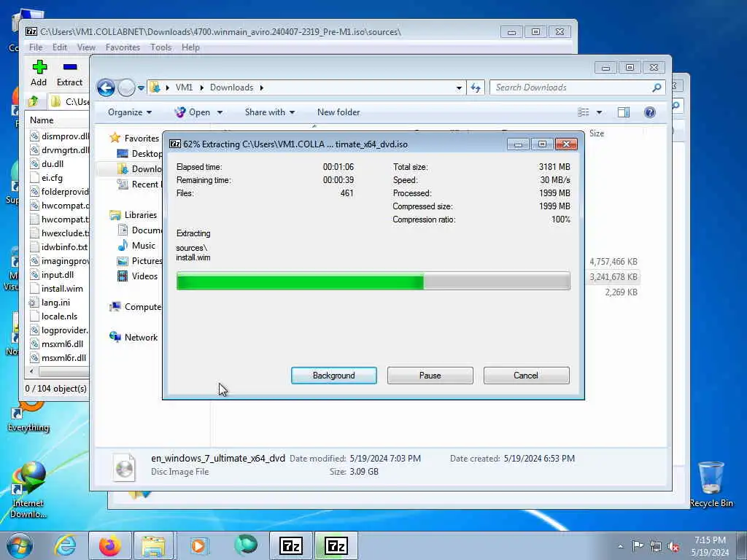Select Music library in navigation pane

[x=144, y=246]
